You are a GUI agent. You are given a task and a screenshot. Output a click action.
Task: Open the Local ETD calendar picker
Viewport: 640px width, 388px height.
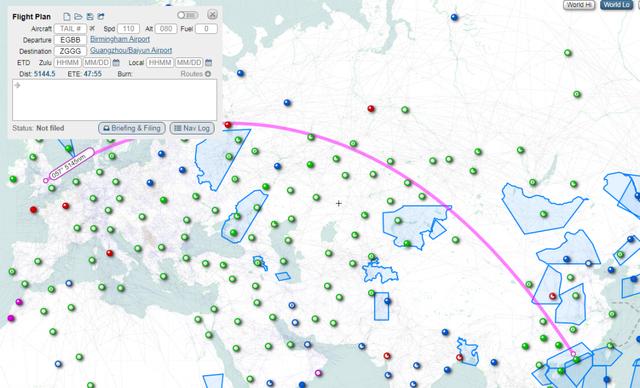tap(209, 63)
